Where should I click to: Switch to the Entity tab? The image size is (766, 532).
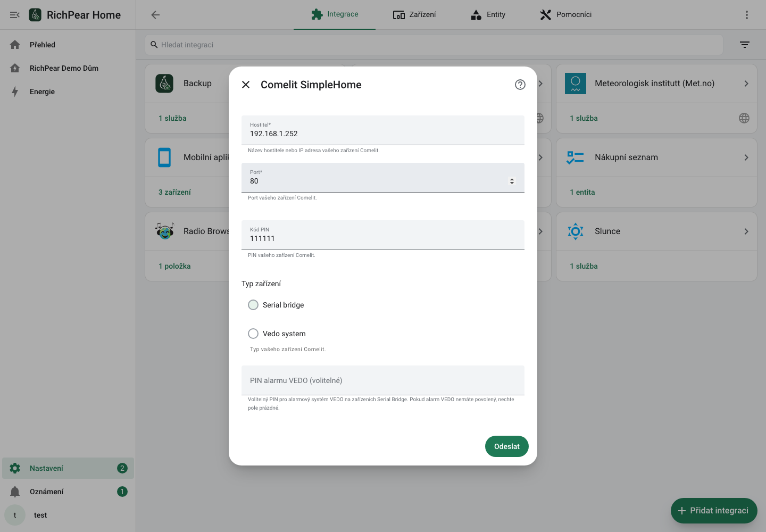[488, 14]
